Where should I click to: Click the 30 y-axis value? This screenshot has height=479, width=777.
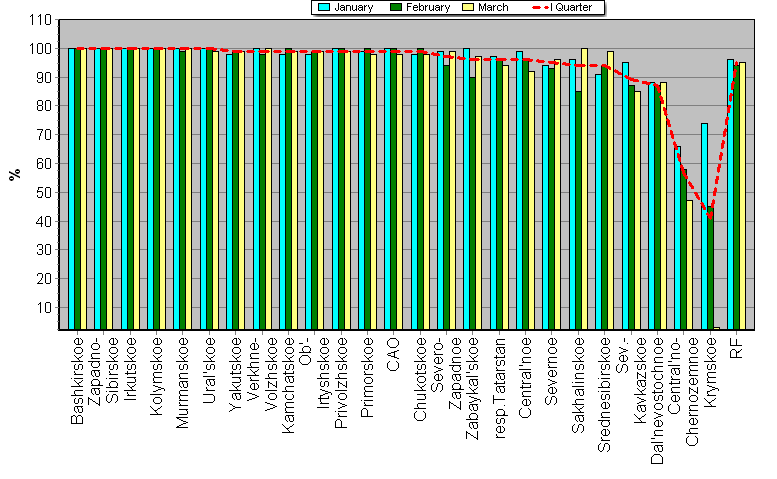pyautogui.click(x=44, y=250)
